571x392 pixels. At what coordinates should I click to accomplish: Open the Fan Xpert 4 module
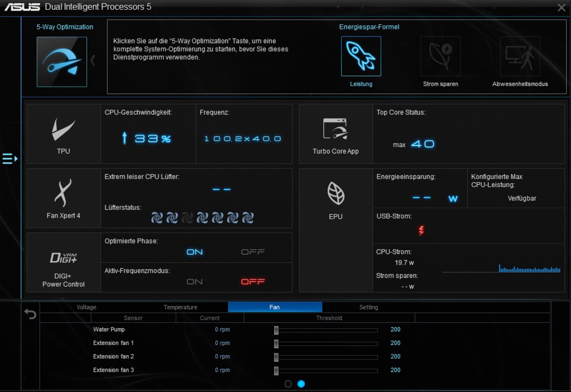[63, 198]
